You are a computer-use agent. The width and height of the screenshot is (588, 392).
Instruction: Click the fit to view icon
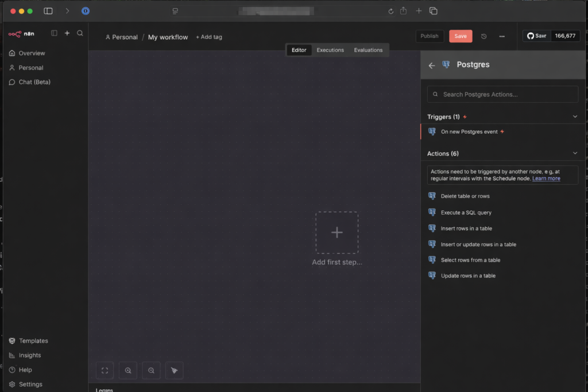point(105,371)
